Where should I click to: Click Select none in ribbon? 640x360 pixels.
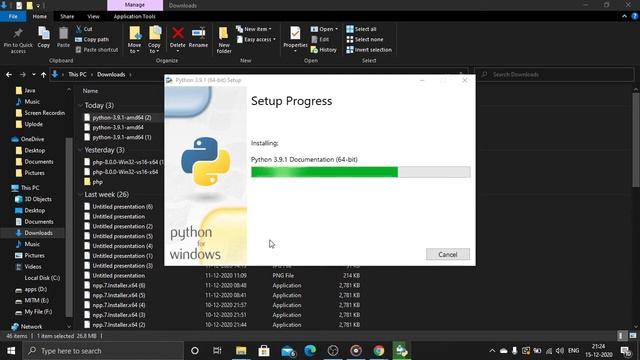364,40
